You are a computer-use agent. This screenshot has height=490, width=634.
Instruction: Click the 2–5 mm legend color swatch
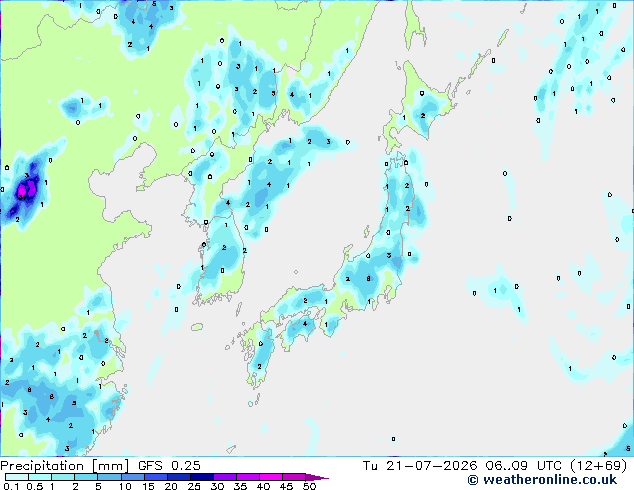click(x=86, y=477)
